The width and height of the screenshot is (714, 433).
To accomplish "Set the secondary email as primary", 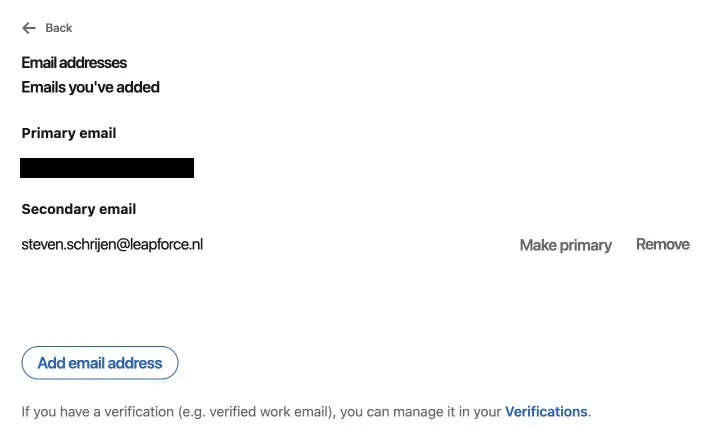I will pyautogui.click(x=565, y=245).
